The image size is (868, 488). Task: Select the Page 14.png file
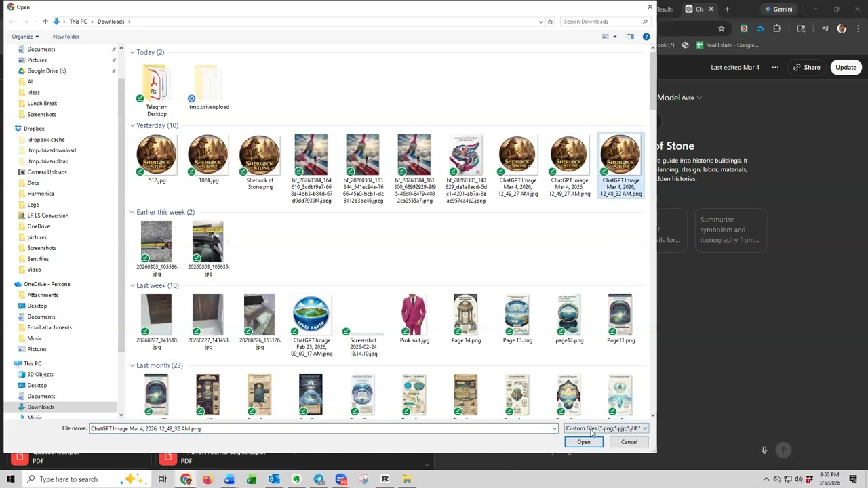pyautogui.click(x=466, y=319)
